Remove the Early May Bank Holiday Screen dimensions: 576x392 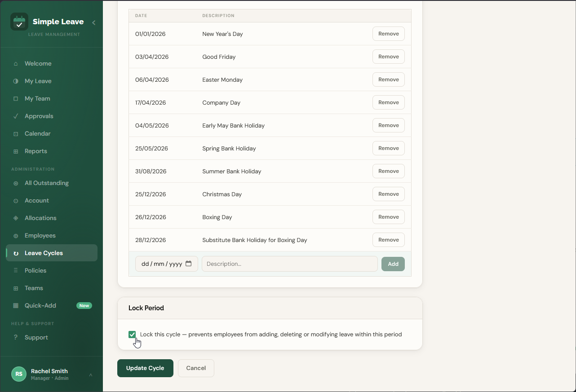(x=389, y=125)
